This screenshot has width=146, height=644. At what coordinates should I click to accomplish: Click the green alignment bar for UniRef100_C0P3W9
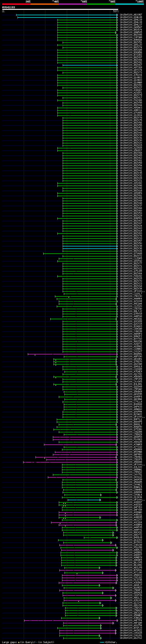coord(88,37)
